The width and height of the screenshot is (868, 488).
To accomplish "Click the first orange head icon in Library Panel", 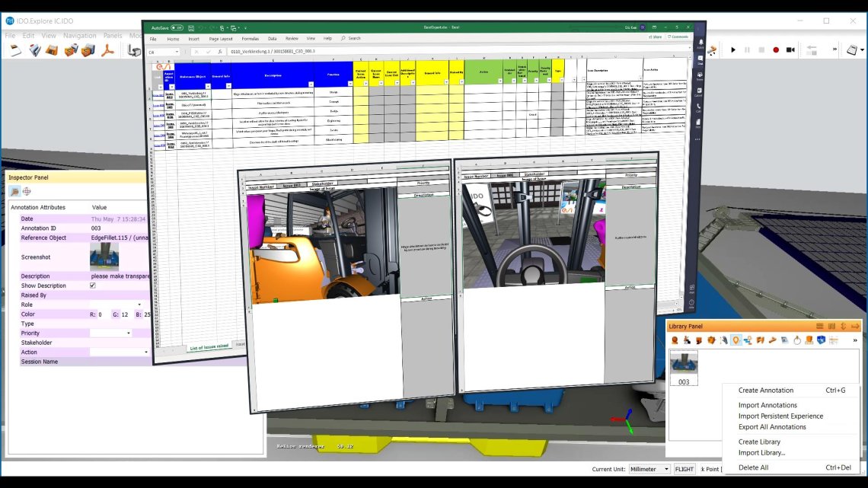I will click(675, 340).
